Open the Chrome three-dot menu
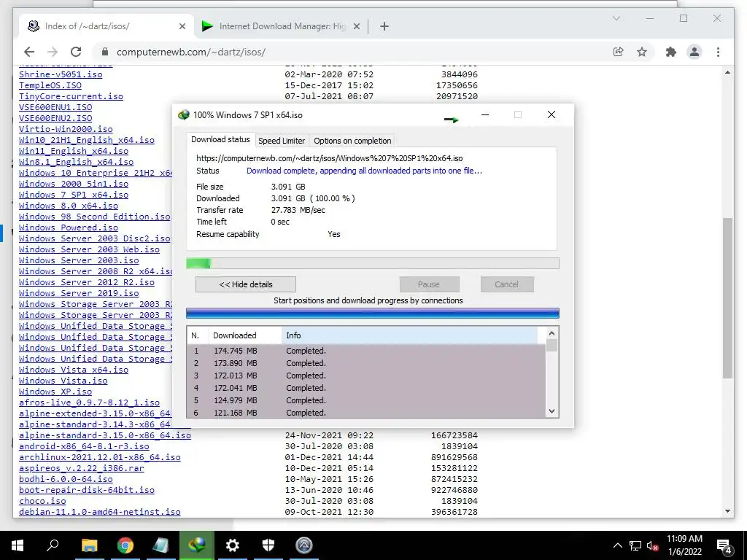 point(718,52)
